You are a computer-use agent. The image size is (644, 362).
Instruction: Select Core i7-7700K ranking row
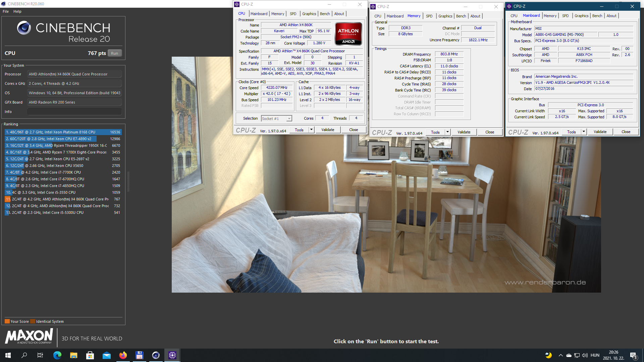click(63, 173)
